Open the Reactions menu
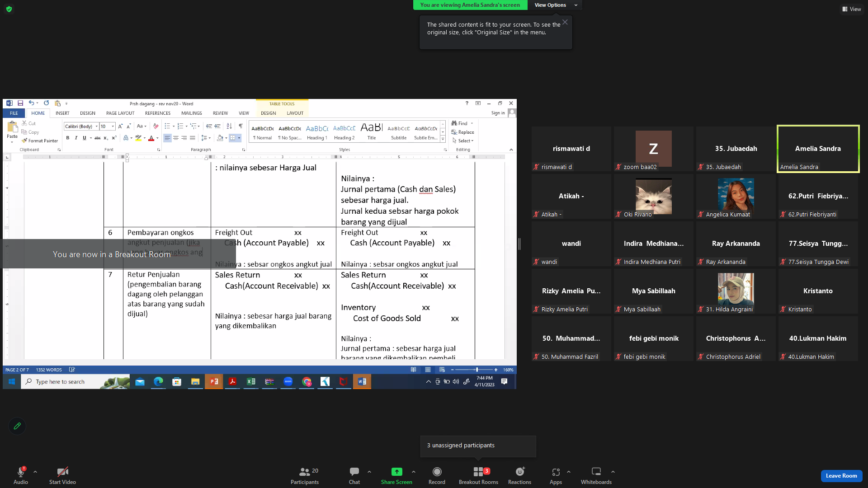868x488 pixels. click(x=519, y=475)
